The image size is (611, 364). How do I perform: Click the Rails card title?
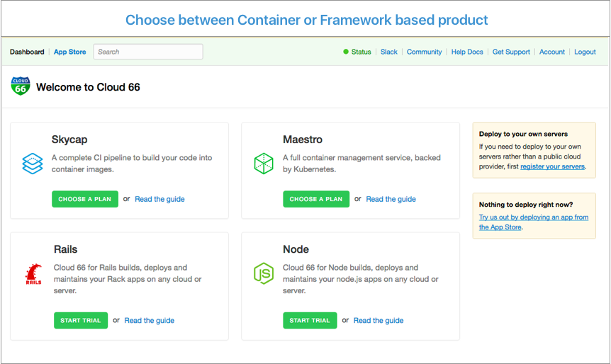[65, 249]
